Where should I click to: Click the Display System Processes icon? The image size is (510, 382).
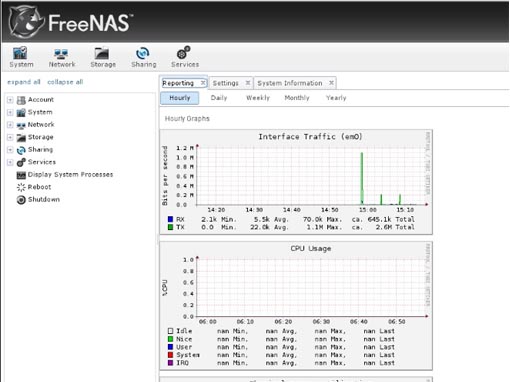click(21, 175)
